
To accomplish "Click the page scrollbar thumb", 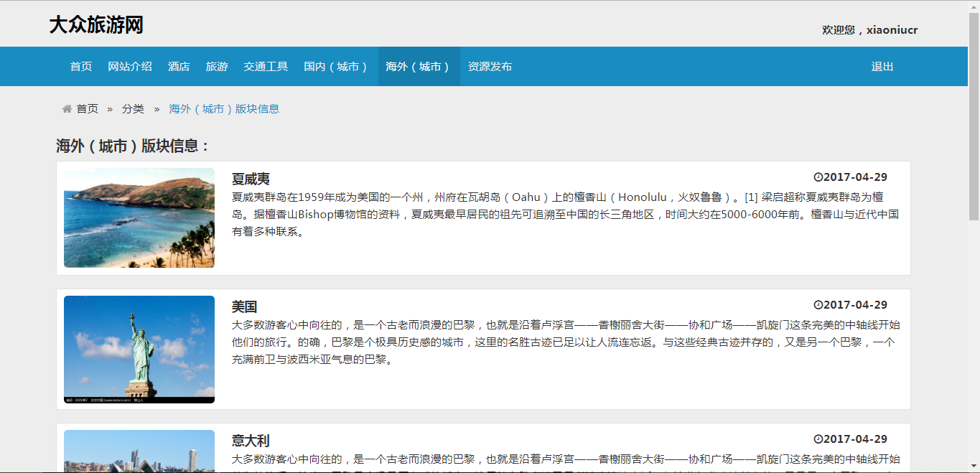I will coord(974,116).
